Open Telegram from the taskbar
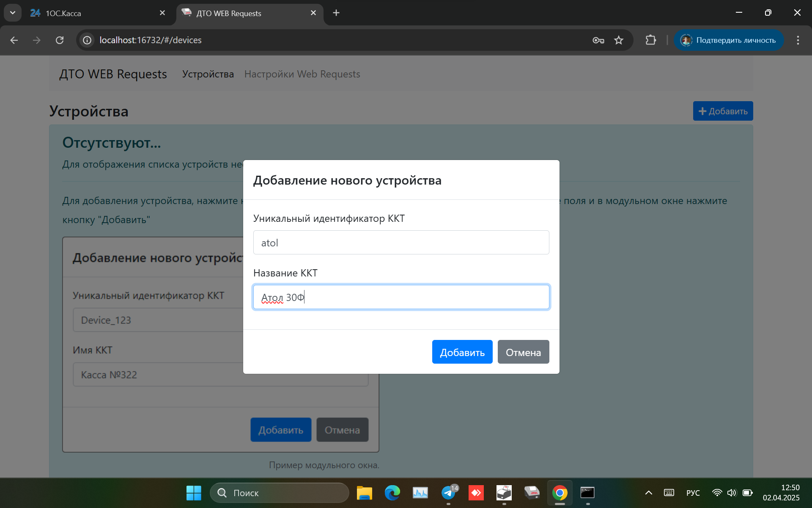The image size is (812, 508). click(x=448, y=493)
